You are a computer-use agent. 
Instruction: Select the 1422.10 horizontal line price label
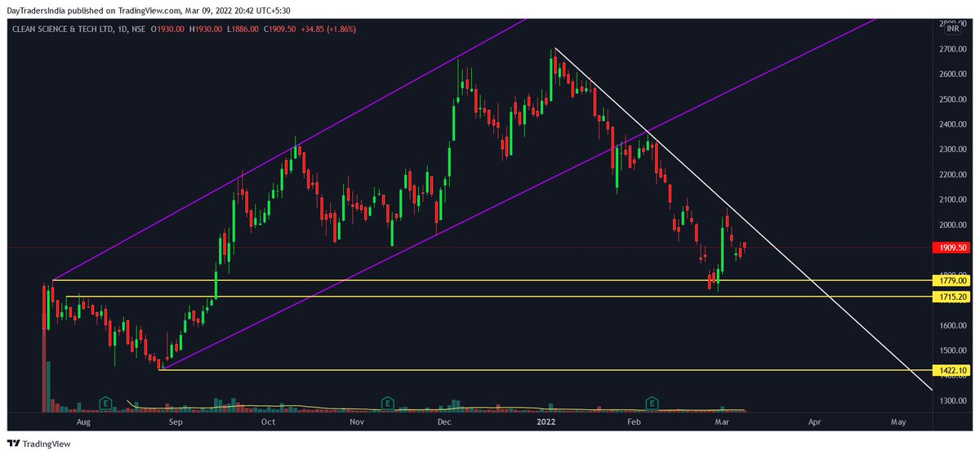click(x=952, y=370)
